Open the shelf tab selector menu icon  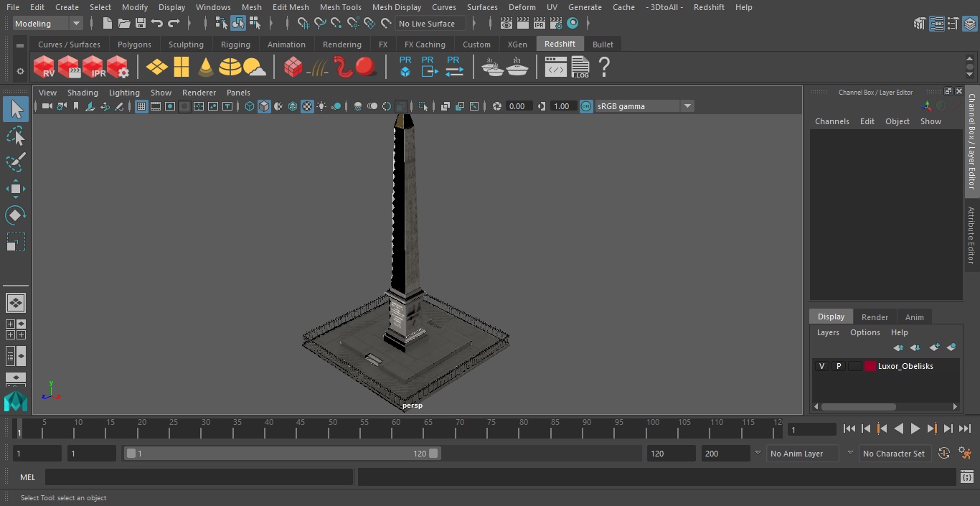[x=20, y=45]
